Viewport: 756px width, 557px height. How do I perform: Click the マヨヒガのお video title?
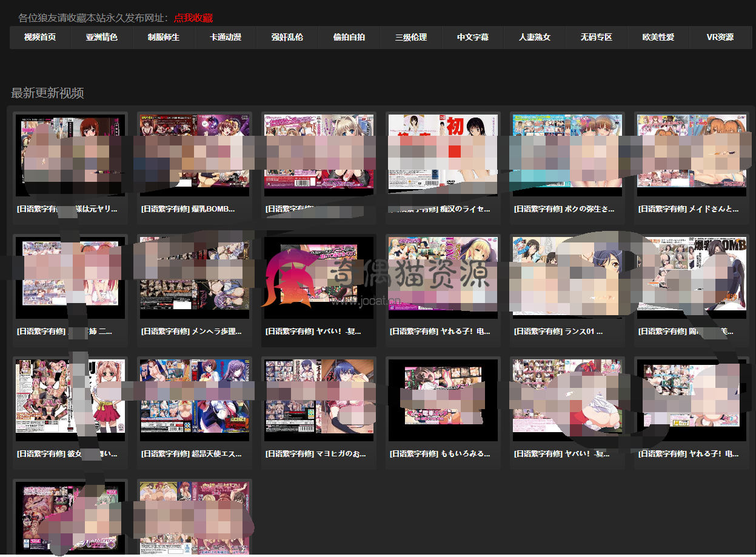pyautogui.click(x=315, y=453)
